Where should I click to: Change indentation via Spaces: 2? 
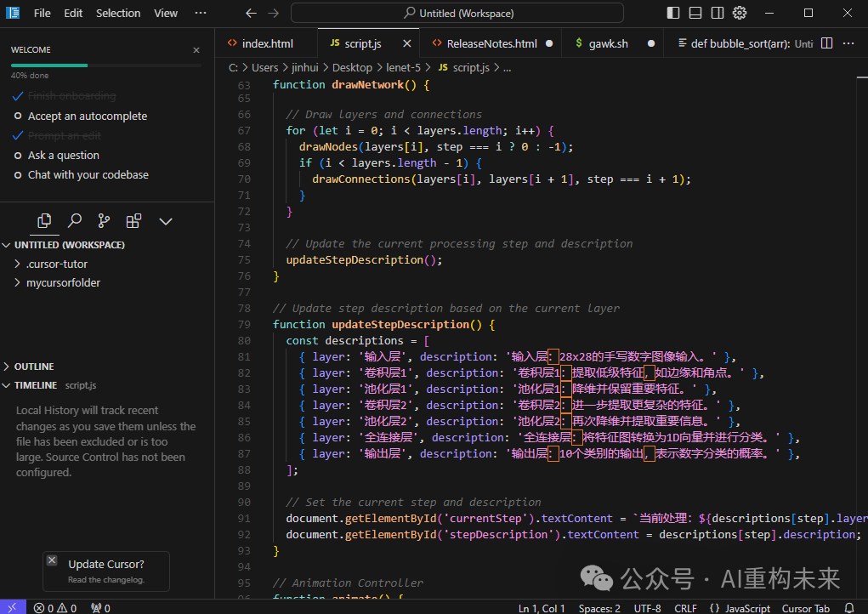coord(599,608)
